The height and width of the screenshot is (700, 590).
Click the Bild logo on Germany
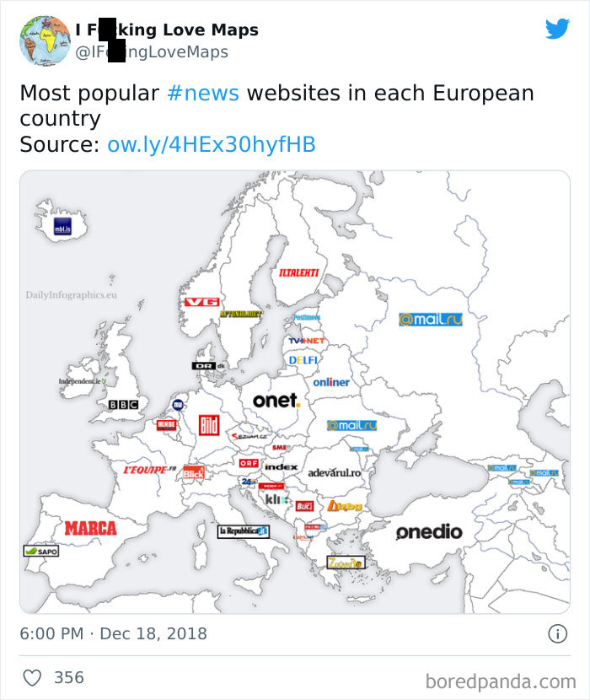click(209, 425)
